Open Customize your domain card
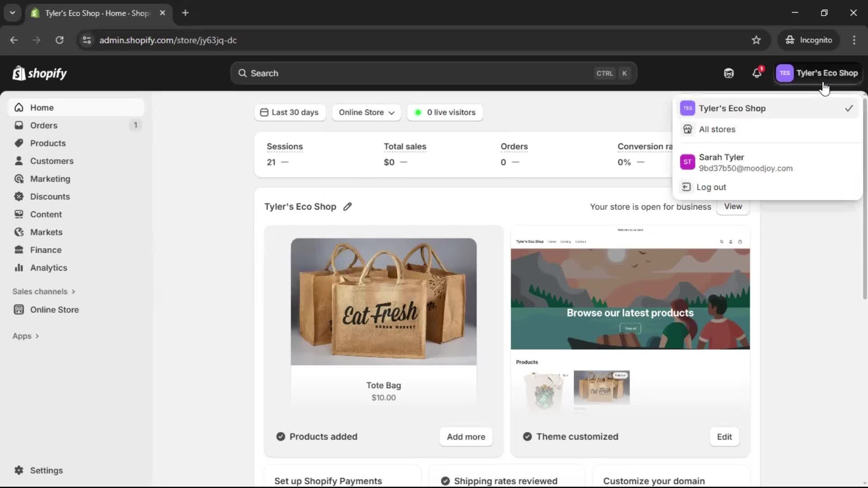Viewport: 868px width, 488px height. click(x=671, y=477)
